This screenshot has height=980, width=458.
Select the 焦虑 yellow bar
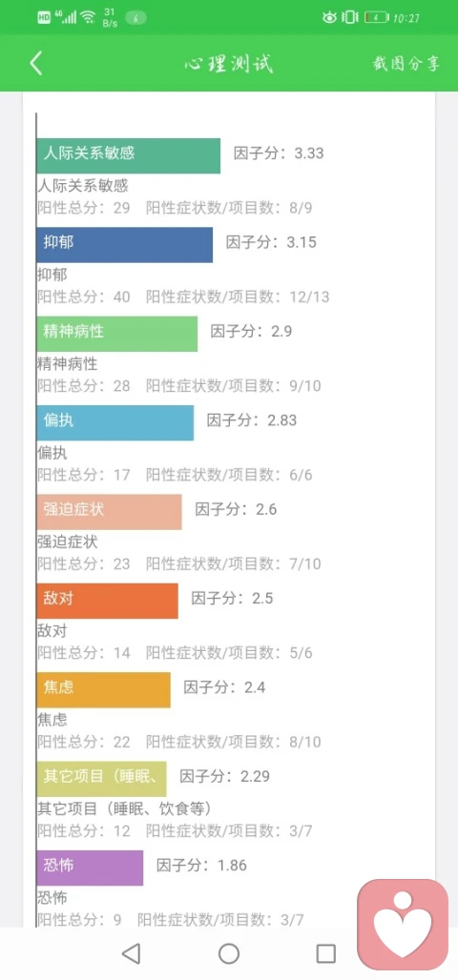pyautogui.click(x=103, y=690)
